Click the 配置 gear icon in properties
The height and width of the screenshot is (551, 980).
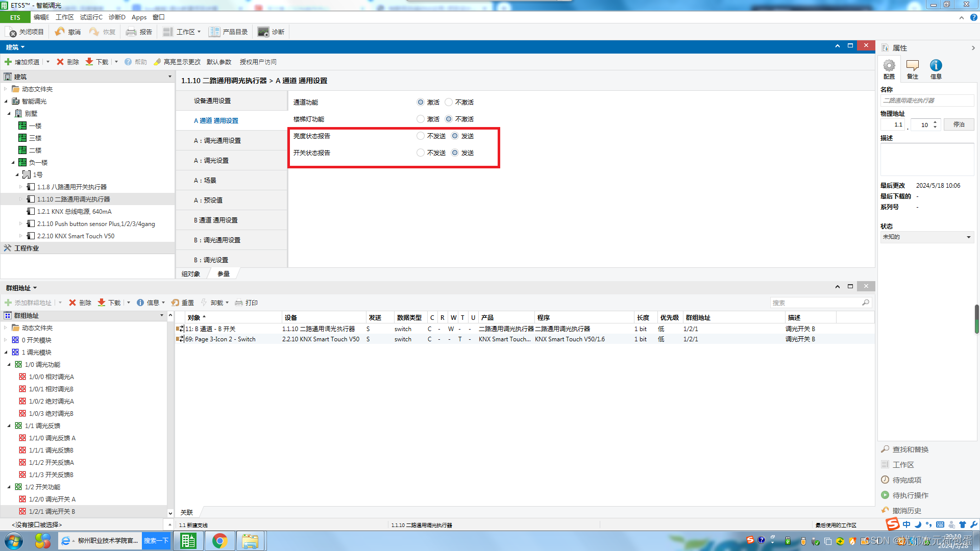[x=889, y=66]
